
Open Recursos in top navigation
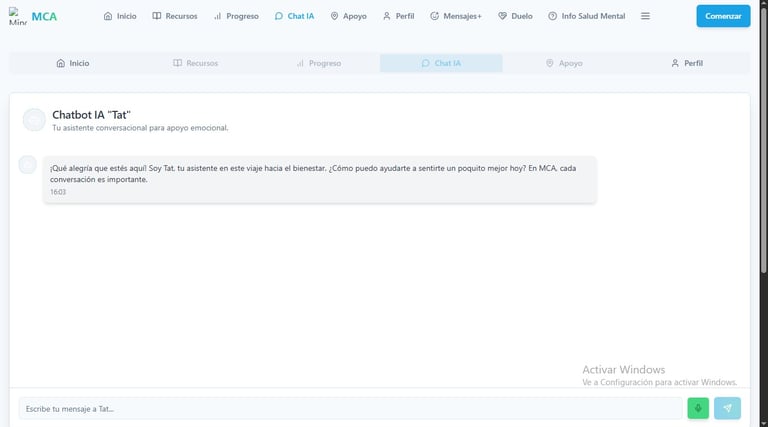(x=175, y=16)
